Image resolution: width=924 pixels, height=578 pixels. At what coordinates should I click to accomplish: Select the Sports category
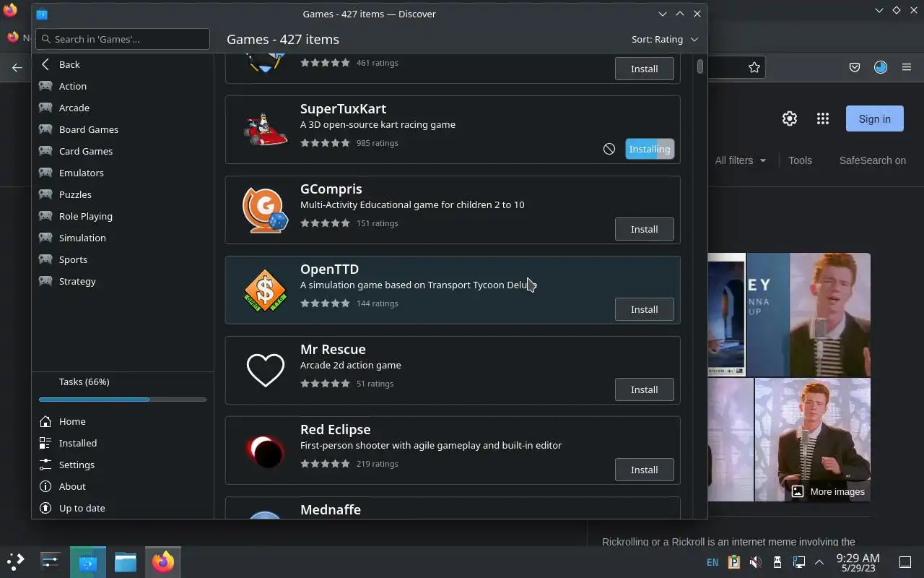(x=123, y=259)
